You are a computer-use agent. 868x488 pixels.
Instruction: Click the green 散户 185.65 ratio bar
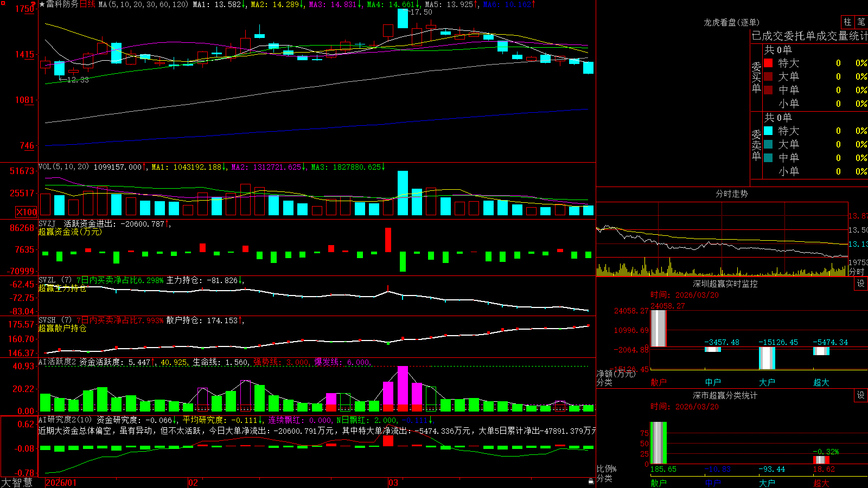coord(659,443)
